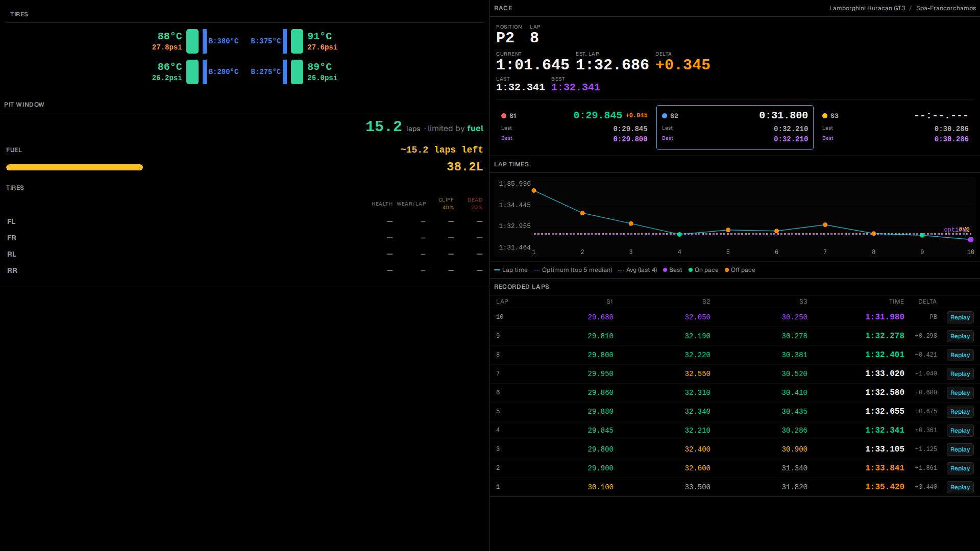The image size is (980, 551).
Task: Select the FL tire health row
Action: [x=244, y=221]
